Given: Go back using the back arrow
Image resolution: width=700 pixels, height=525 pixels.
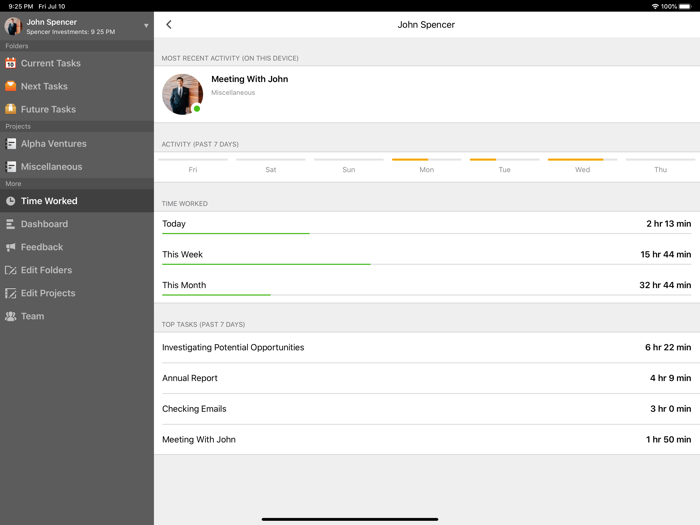Looking at the screenshot, I should point(169,25).
